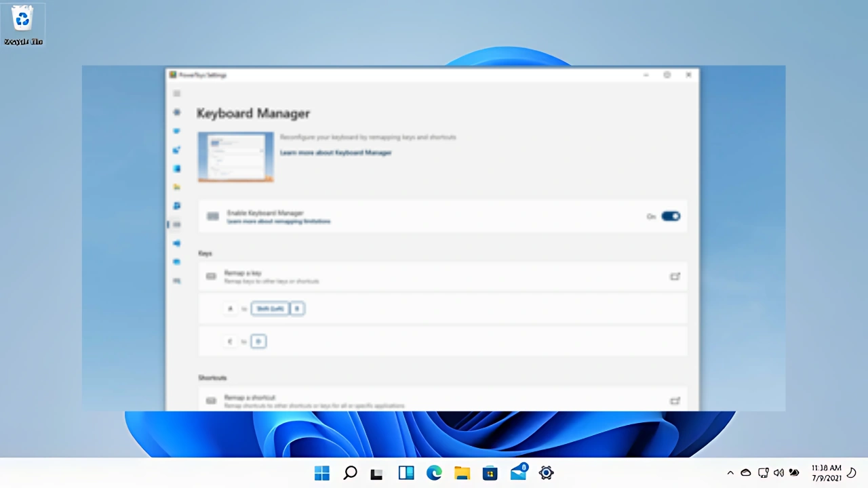Click the Enable Keyboard Manager keyboard icon

pos(213,216)
